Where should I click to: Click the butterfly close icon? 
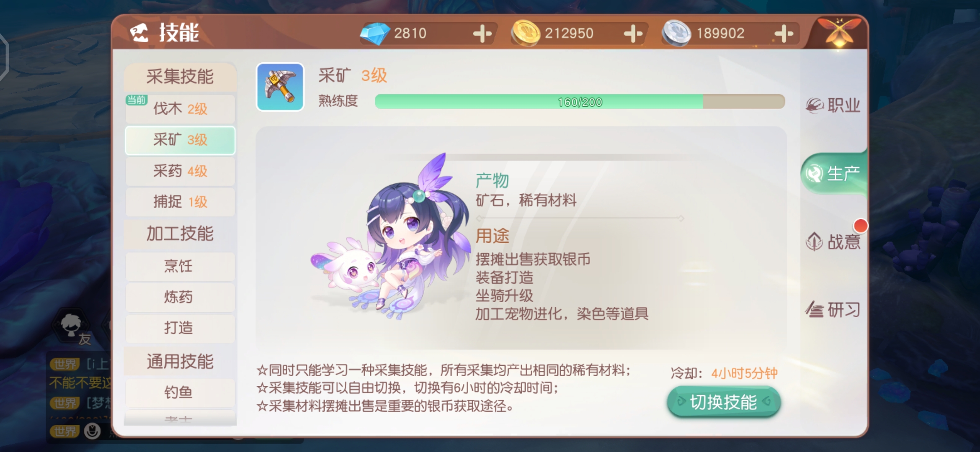point(839,33)
